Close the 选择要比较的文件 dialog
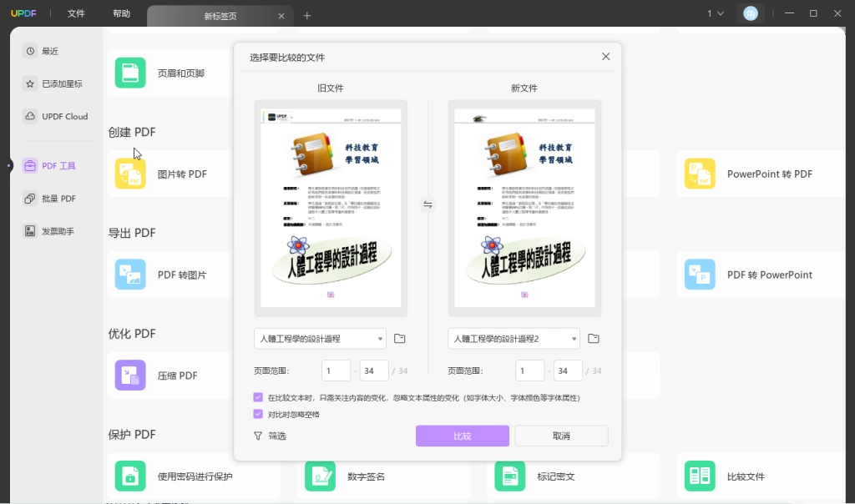 coord(606,57)
